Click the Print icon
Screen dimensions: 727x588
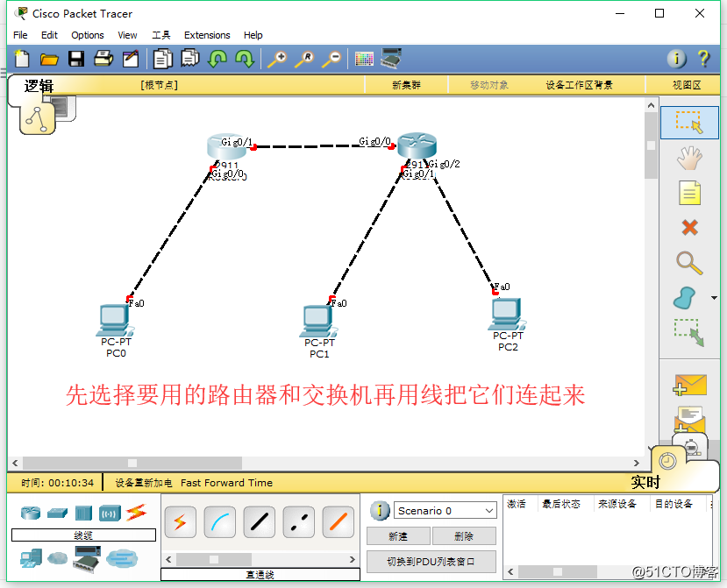tap(103, 59)
